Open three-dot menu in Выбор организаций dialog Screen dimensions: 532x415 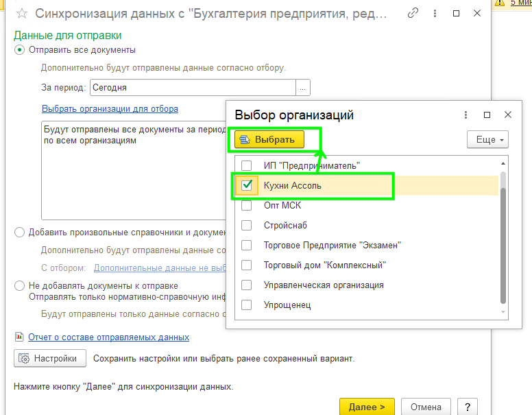[465, 115]
